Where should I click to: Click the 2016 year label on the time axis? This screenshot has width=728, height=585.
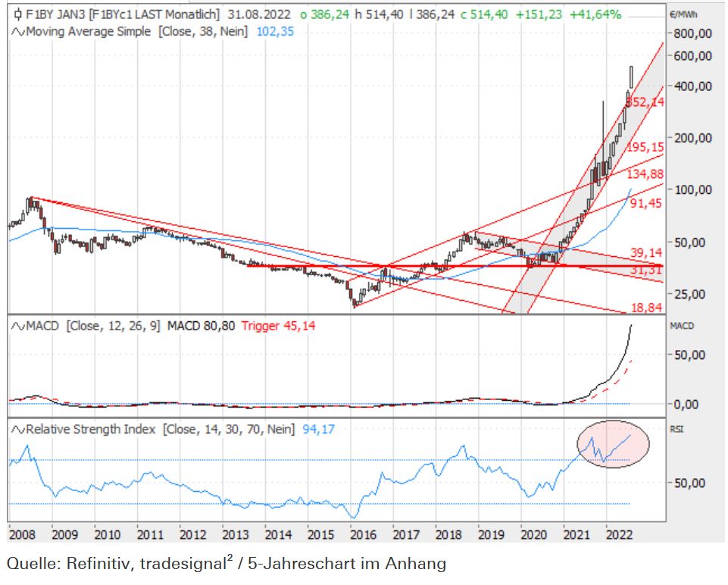click(x=363, y=535)
